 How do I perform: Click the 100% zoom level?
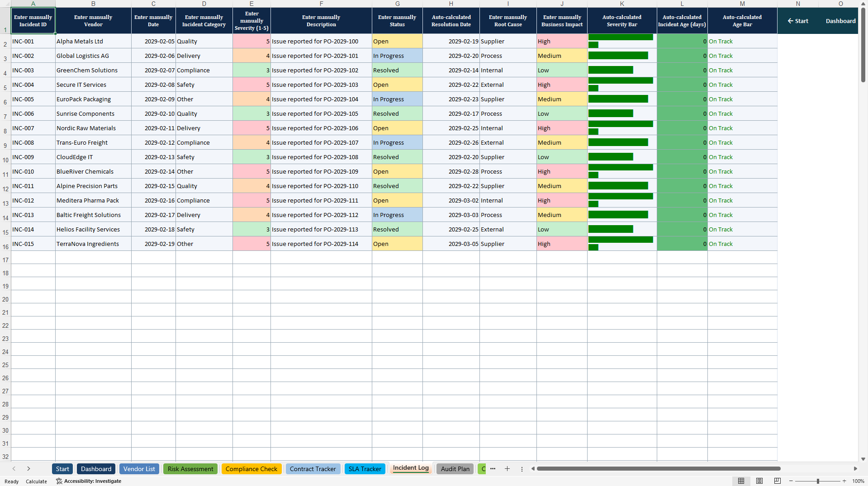click(x=858, y=481)
